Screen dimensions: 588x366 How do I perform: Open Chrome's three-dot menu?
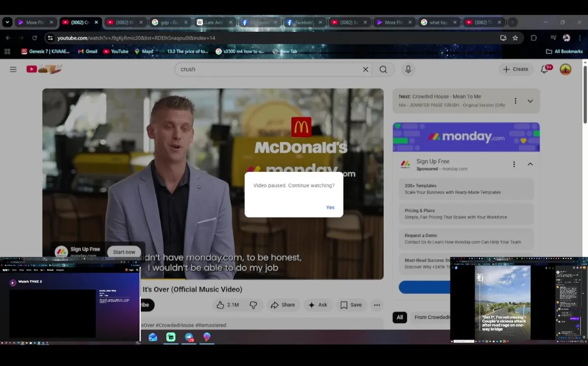coord(580,38)
